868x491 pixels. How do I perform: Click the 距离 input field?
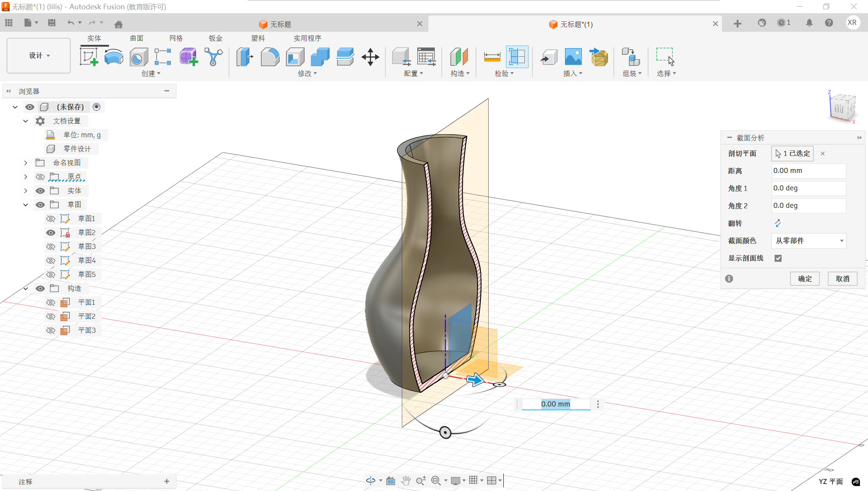pos(808,171)
